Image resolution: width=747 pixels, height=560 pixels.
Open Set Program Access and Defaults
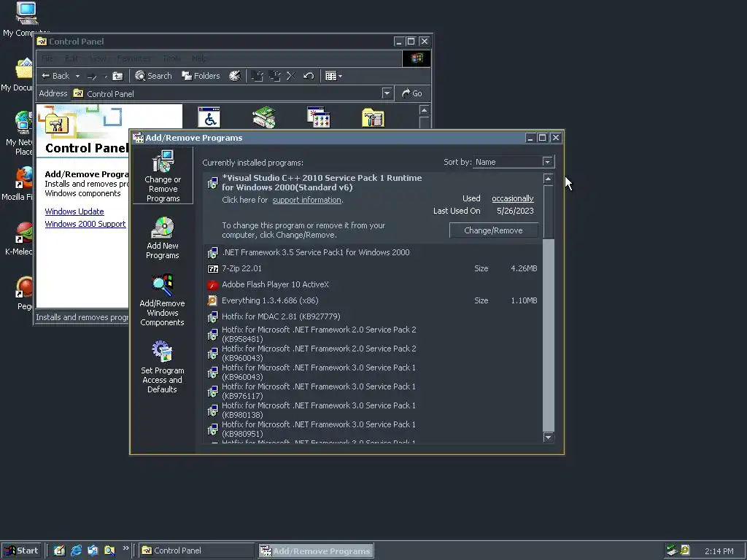tap(163, 367)
